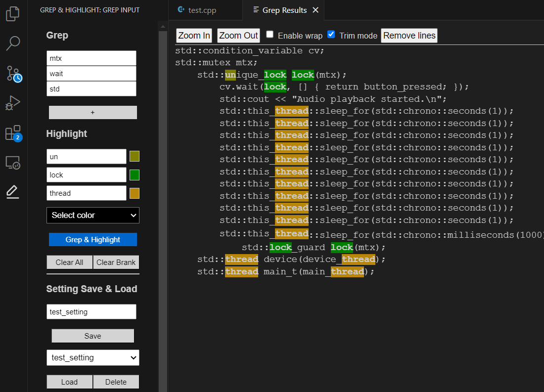The height and width of the screenshot is (392, 544).
Task: Click the Zoom In button
Action: [x=194, y=36]
